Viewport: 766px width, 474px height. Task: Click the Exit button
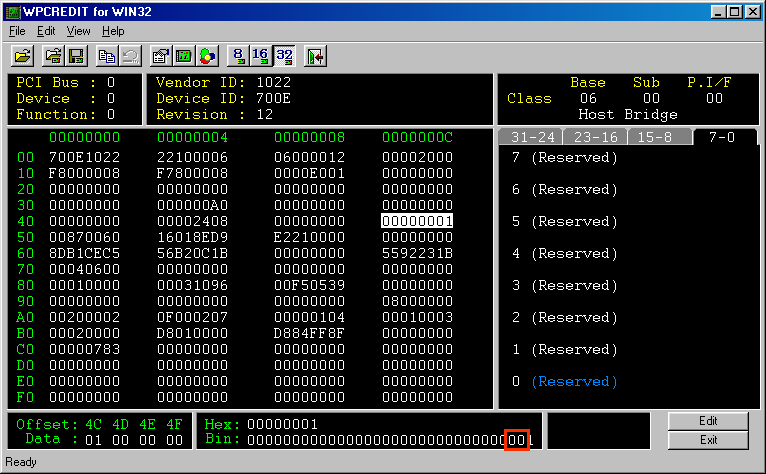pyautogui.click(x=708, y=440)
